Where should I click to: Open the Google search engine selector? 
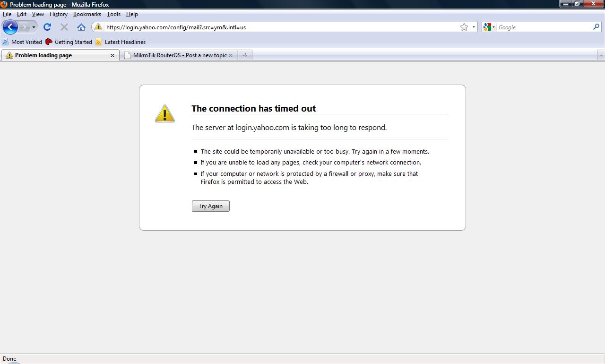[489, 27]
